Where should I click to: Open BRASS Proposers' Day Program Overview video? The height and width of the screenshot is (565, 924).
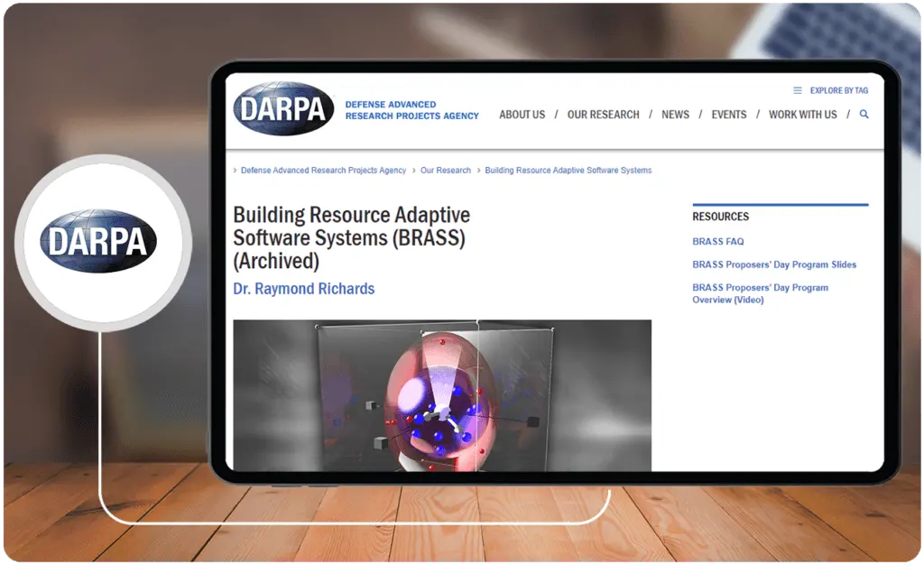pyautogui.click(x=760, y=293)
